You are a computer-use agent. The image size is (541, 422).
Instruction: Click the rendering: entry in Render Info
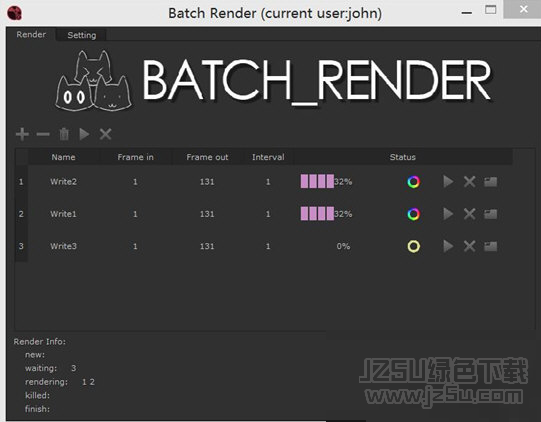[x=60, y=382]
